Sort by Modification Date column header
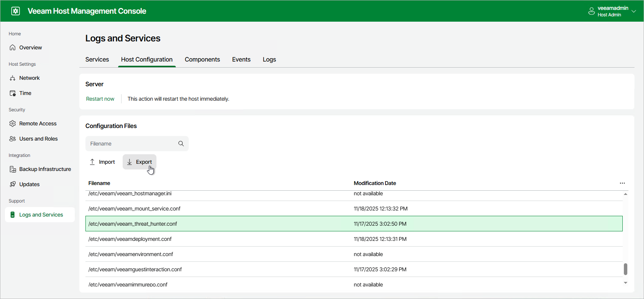Screen dimensions: 644x299 tap(375, 183)
